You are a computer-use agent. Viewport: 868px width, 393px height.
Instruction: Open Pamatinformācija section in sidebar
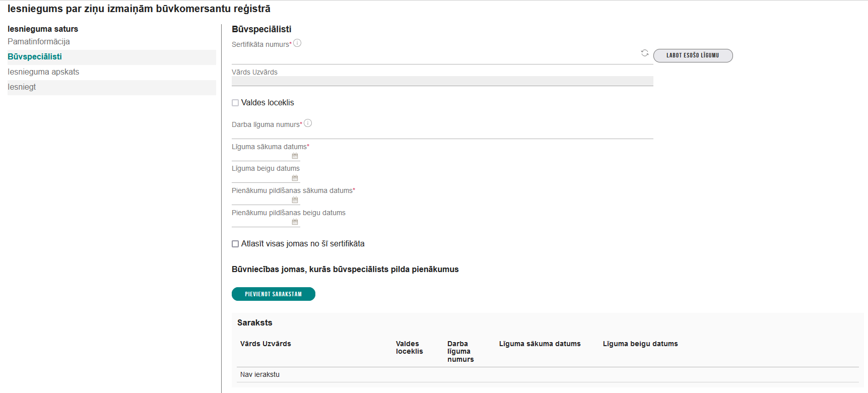[x=39, y=42]
